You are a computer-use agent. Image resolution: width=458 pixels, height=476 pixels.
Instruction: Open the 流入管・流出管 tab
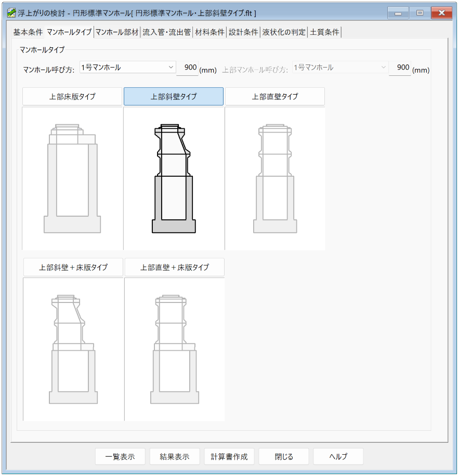pos(167,32)
